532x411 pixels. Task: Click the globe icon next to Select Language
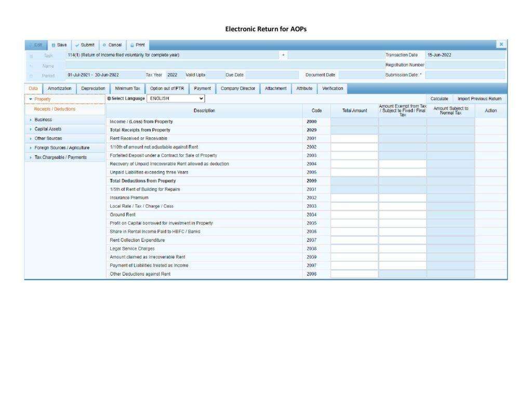(x=109, y=98)
